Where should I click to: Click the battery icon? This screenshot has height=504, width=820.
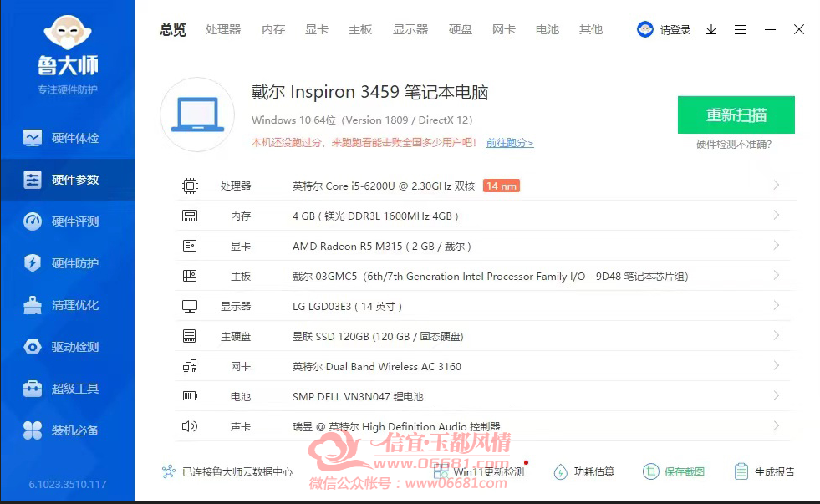(x=190, y=396)
